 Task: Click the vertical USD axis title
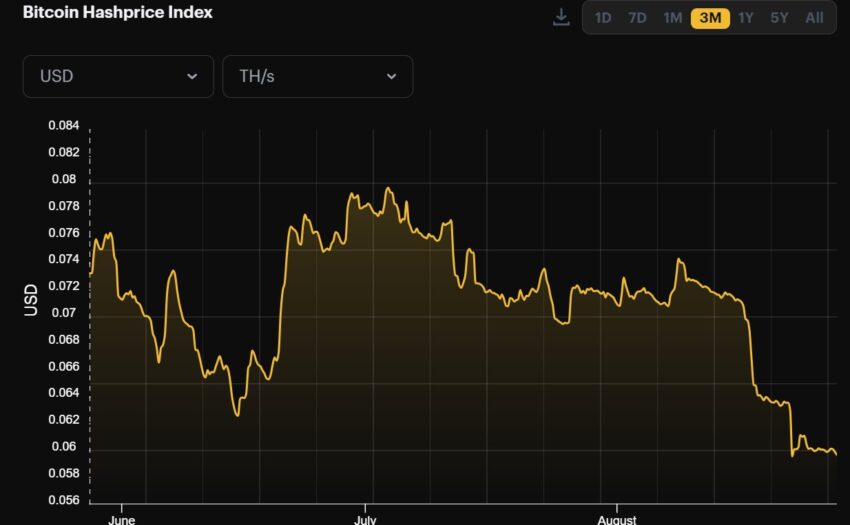tap(31, 300)
